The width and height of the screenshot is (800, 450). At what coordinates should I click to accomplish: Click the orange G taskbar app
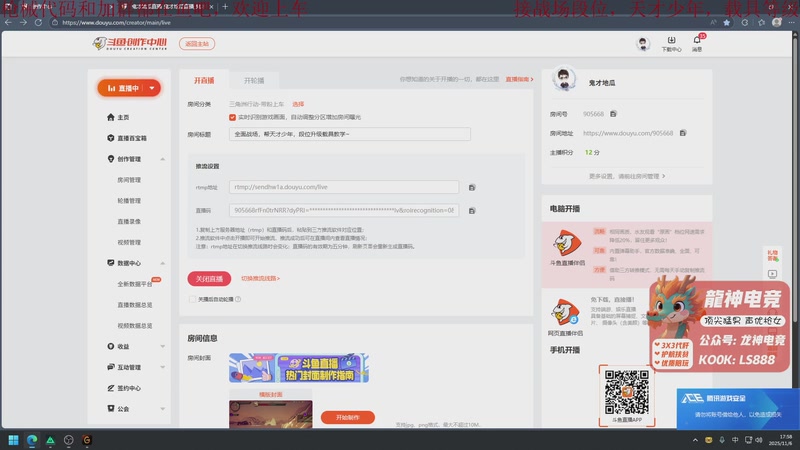[87, 440]
